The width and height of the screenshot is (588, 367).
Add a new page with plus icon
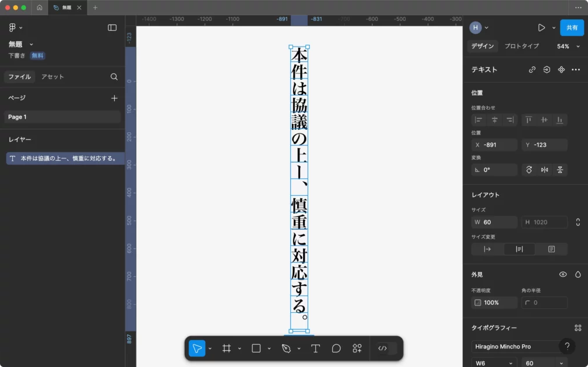[114, 98]
